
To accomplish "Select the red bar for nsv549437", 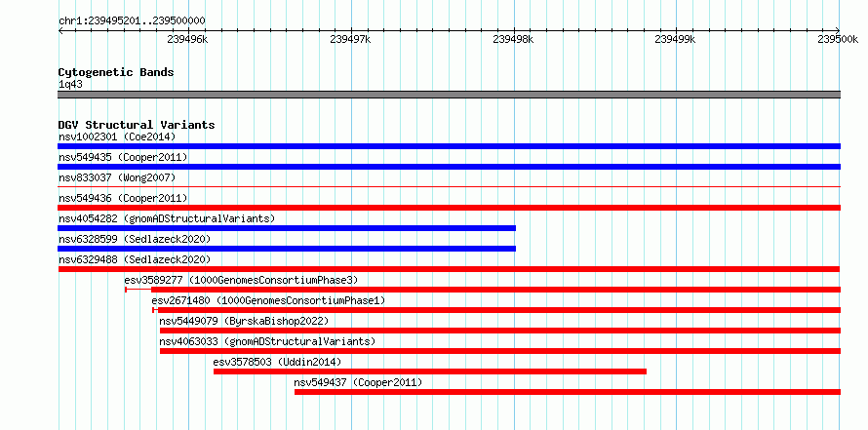I will point(568,392).
